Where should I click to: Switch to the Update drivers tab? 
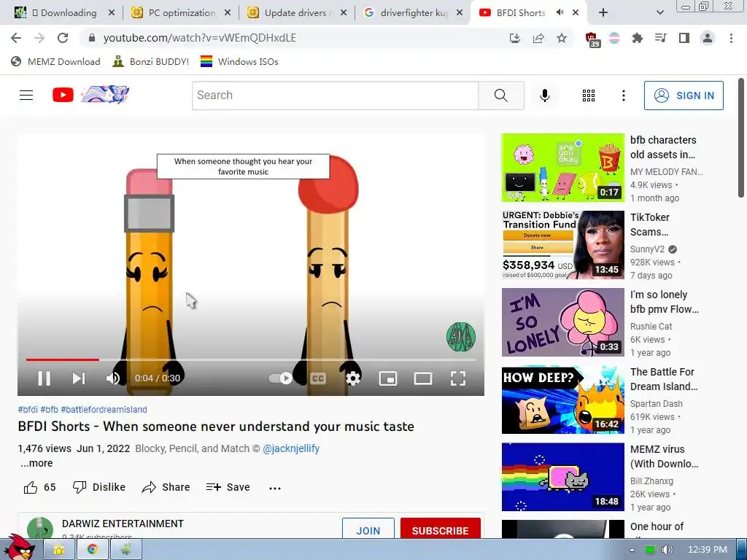pos(298,13)
